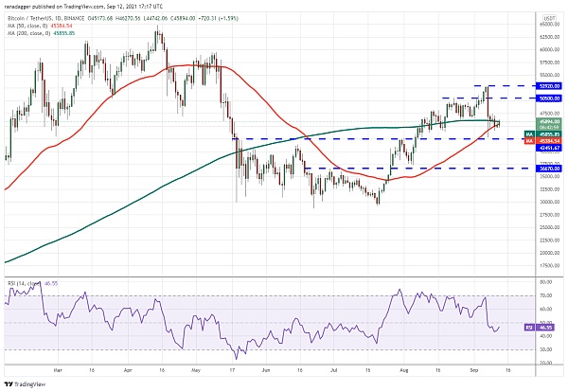
Task: Click the USDT currency label
Action: pyautogui.click(x=549, y=18)
